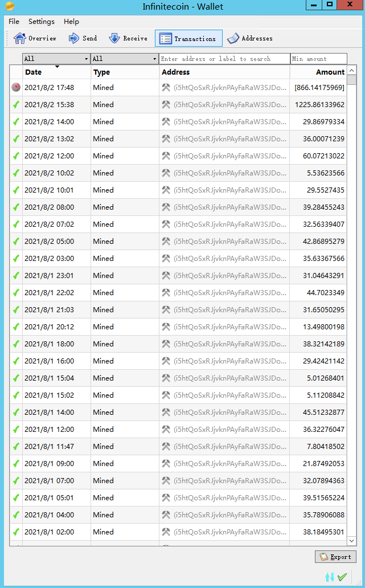The width and height of the screenshot is (365, 588).
Task: Click the scrollbar down arrow
Action: click(351, 541)
